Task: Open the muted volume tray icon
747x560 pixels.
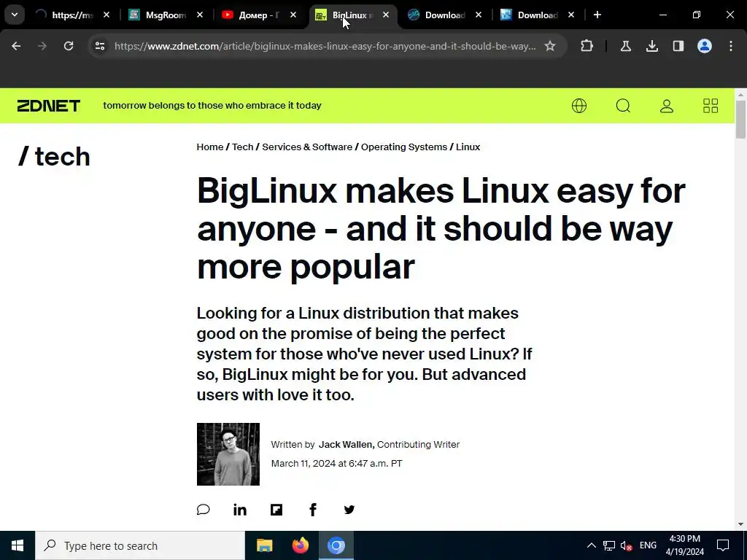Action: pyautogui.click(x=627, y=545)
